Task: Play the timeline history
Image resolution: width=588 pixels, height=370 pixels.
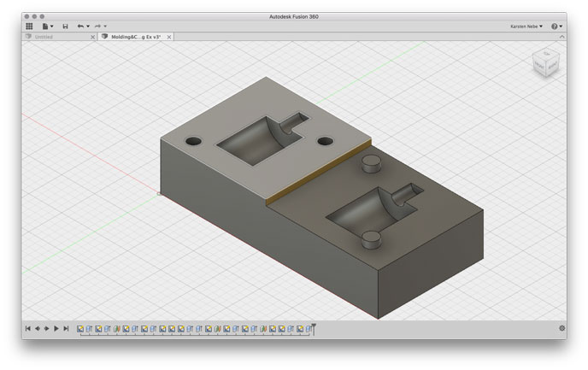Action: [x=56, y=328]
